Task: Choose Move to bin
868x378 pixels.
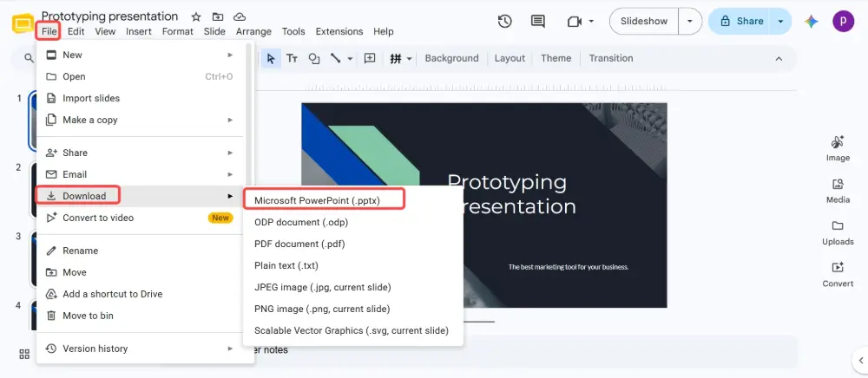Action: pos(140,316)
